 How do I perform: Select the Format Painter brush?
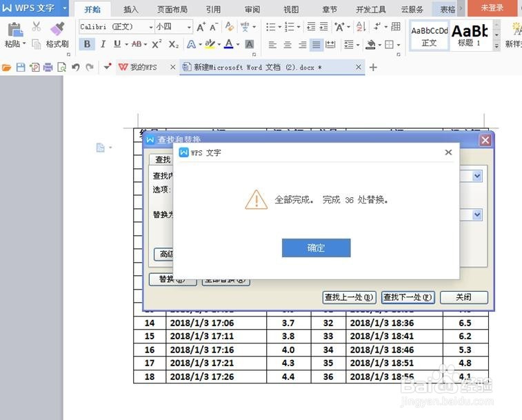tap(57, 29)
